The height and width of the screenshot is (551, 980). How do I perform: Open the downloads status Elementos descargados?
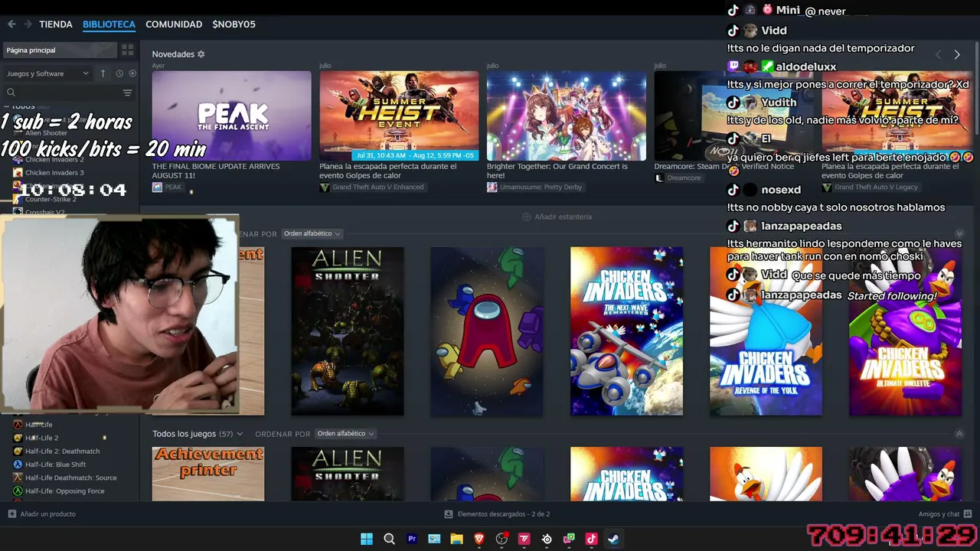click(x=498, y=514)
